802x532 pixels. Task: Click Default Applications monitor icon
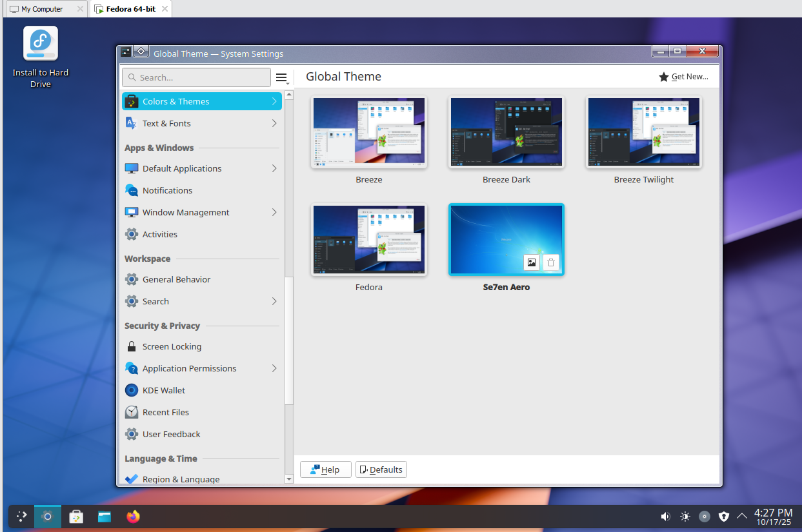click(x=132, y=168)
